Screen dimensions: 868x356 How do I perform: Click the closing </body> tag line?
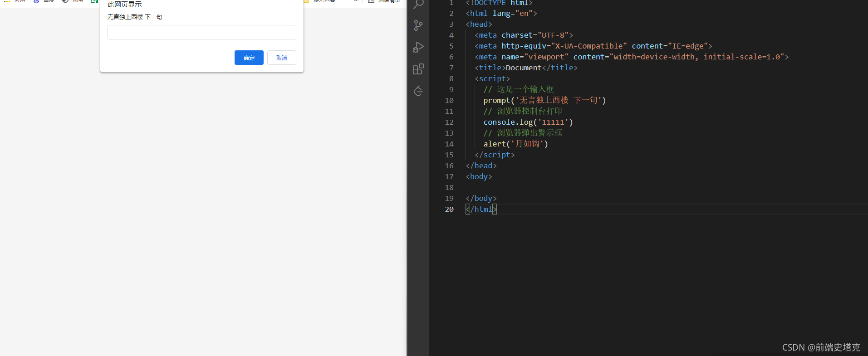pos(481,198)
